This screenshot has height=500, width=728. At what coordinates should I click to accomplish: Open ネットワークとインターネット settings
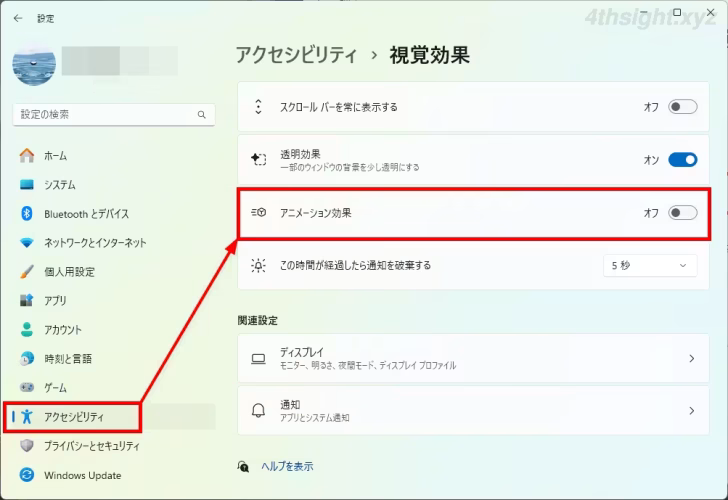pyautogui.click(x=114, y=242)
